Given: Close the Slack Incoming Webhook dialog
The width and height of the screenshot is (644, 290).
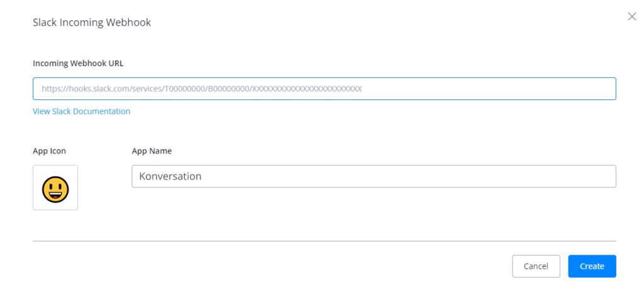Looking at the screenshot, I should click(x=631, y=17).
